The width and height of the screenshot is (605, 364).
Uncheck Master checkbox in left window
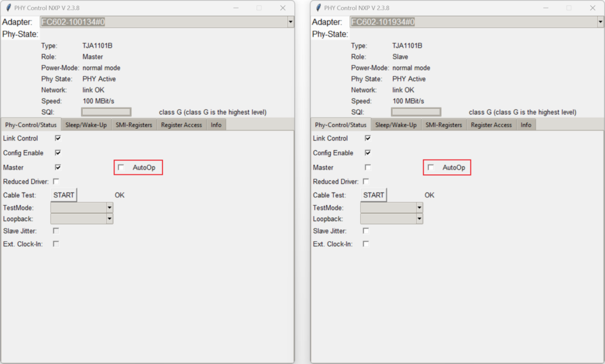point(58,167)
